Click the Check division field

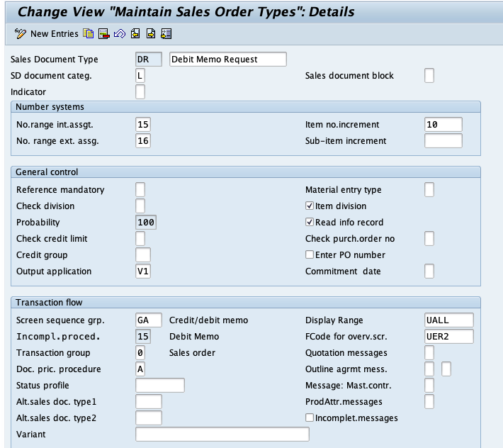(x=140, y=206)
